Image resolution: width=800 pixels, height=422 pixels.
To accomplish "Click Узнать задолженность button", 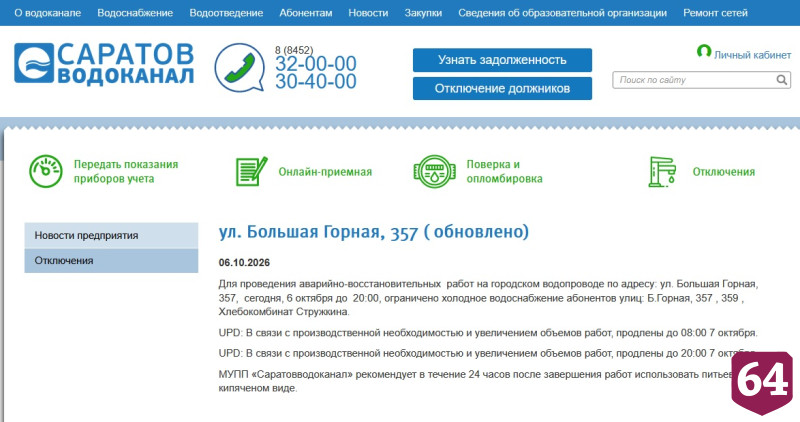I will tap(502, 60).
